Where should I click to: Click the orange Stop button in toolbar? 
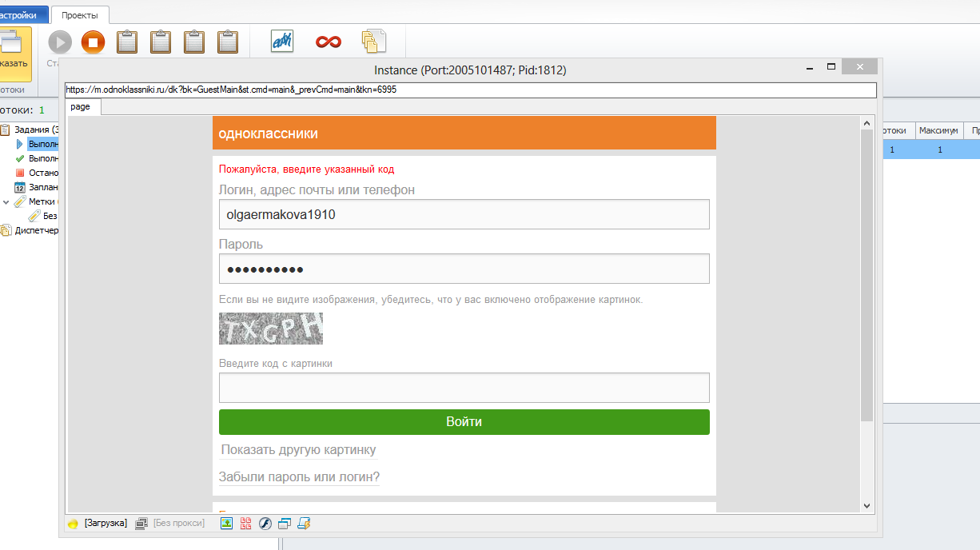coord(94,42)
